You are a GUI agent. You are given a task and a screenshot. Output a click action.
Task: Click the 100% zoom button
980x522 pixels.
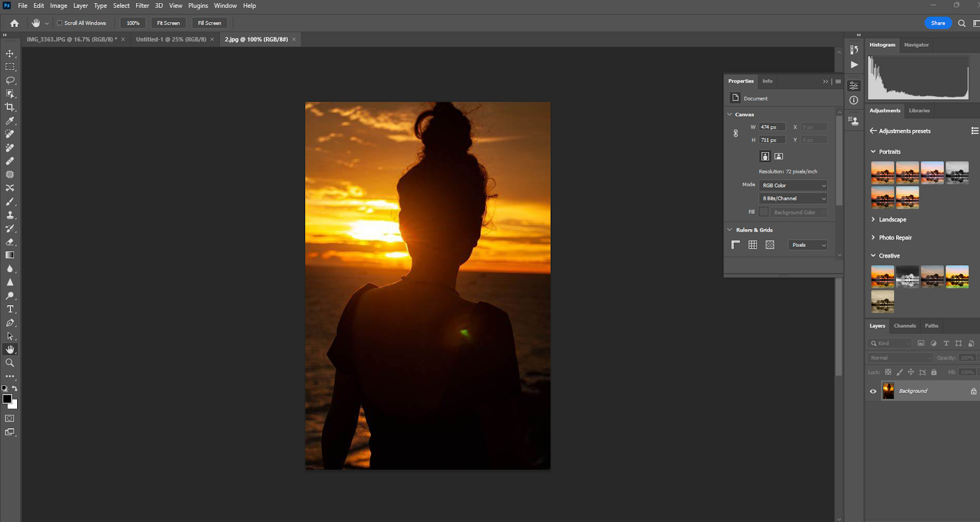133,23
